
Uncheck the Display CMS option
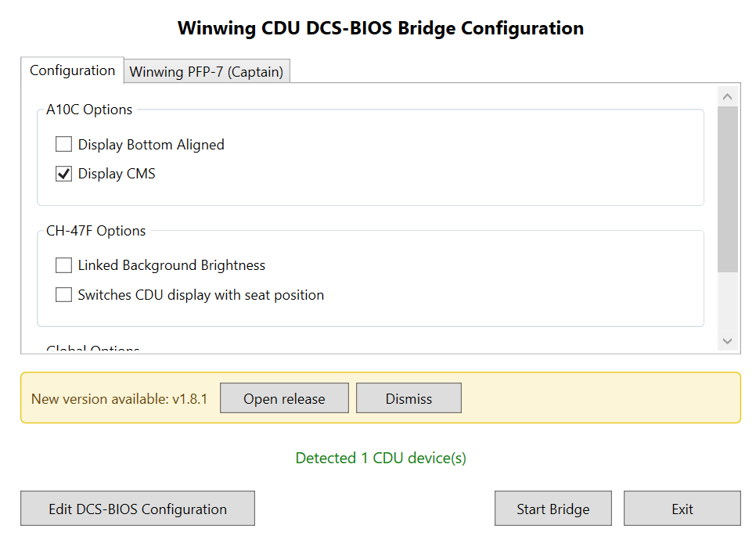click(x=63, y=174)
